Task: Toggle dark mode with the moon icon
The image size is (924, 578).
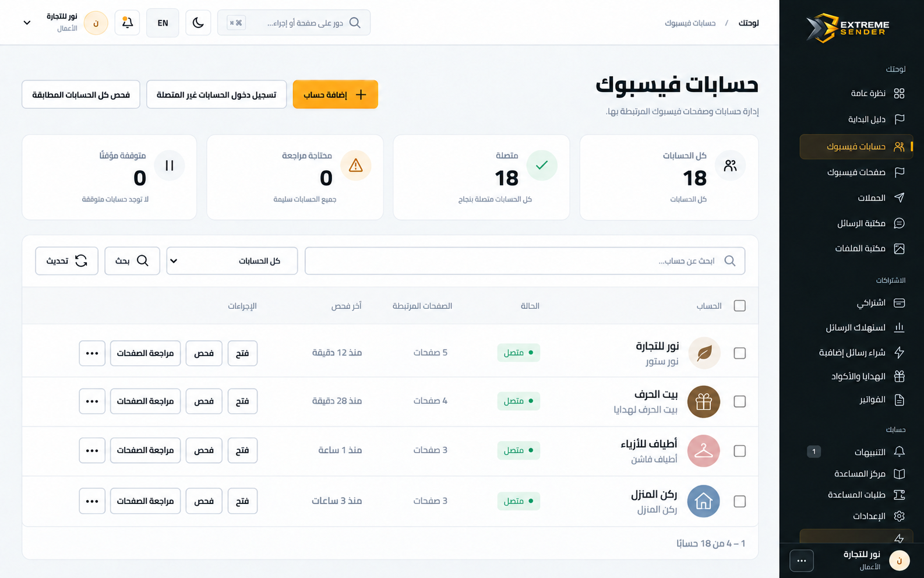Action: (198, 23)
